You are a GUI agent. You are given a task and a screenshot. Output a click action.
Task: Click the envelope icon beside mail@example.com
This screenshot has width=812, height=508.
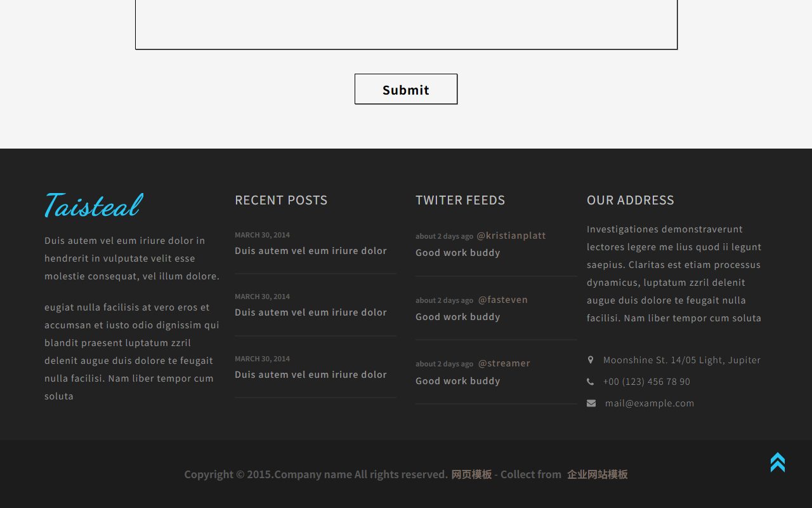click(591, 403)
